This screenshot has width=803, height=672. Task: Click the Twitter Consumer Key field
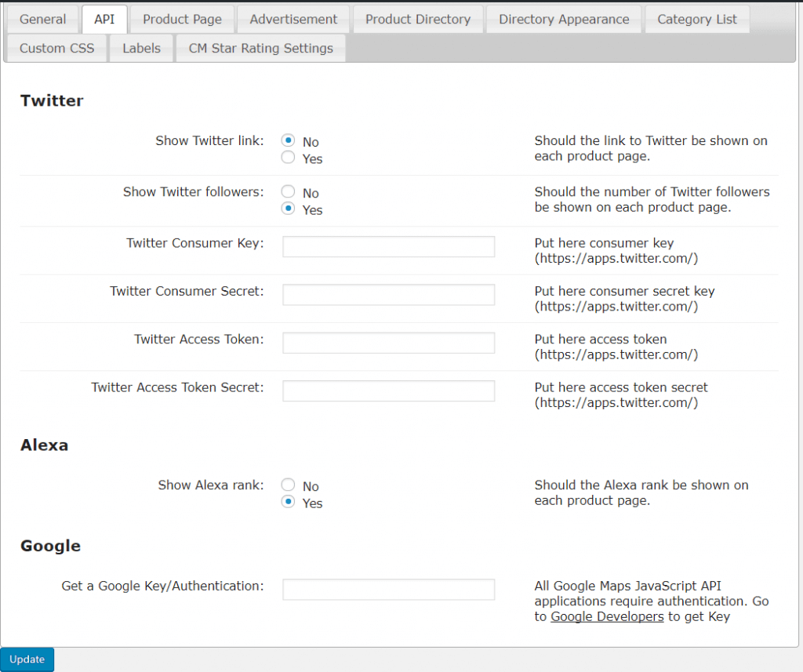[x=388, y=246]
